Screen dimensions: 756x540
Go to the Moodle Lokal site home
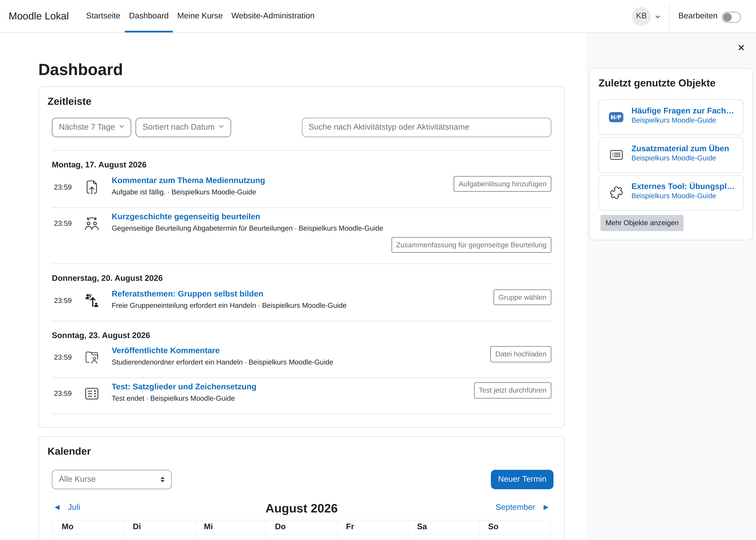(x=39, y=16)
